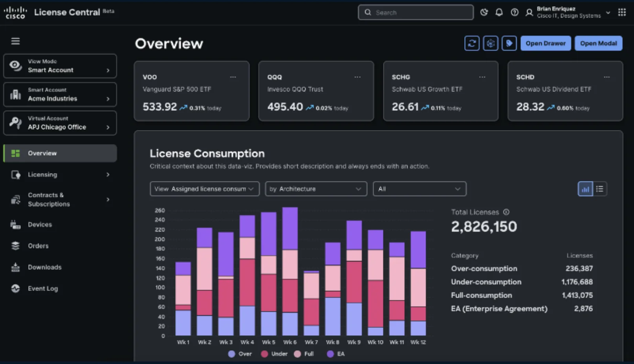634x364 pixels.
Task: Expand Virtual Account APJ Chicago Office selector
Action: click(x=60, y=123)
